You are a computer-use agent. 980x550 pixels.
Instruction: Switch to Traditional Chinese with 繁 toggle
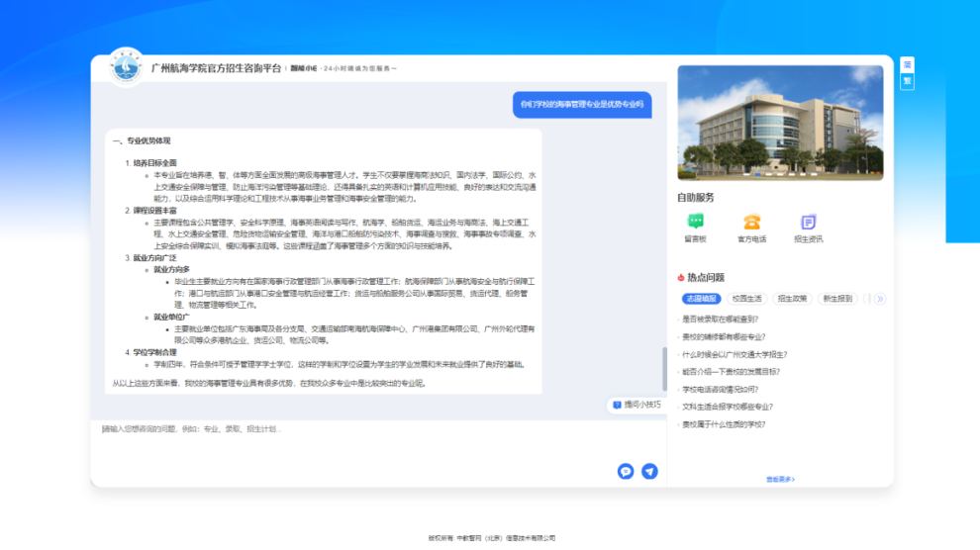point(906,81)
